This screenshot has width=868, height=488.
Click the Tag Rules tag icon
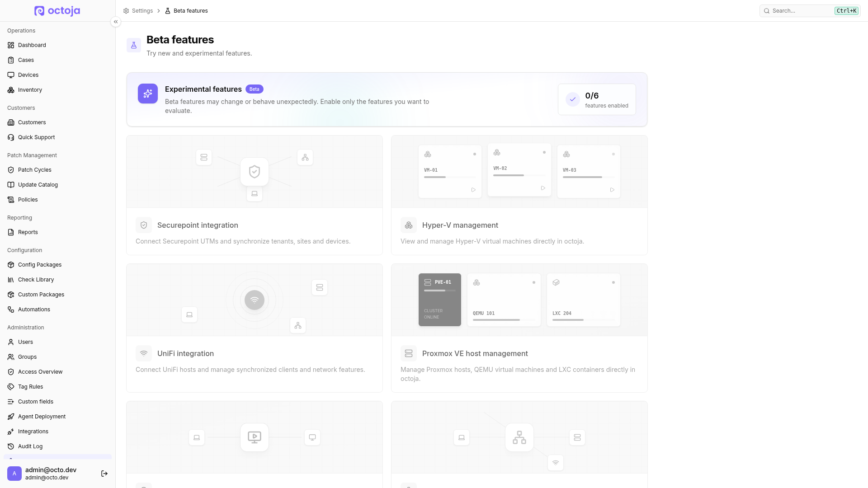pyautogui.click(x=11, y=387)
